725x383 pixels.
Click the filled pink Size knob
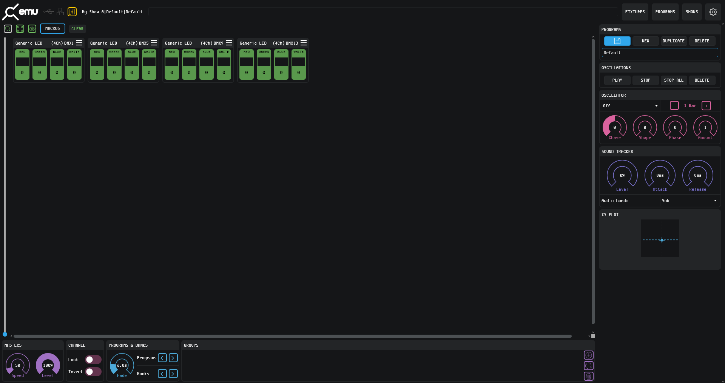coord(615,127)
